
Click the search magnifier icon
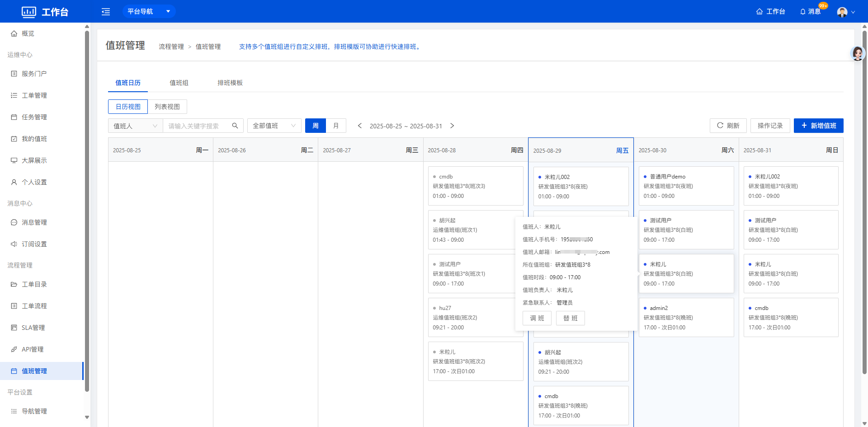pos(235,126)
